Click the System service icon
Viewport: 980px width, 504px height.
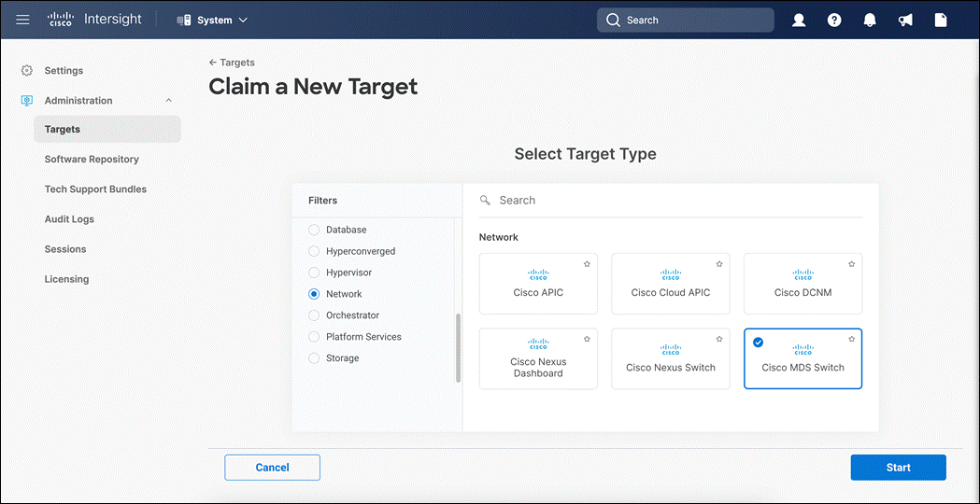pos(183,20)
